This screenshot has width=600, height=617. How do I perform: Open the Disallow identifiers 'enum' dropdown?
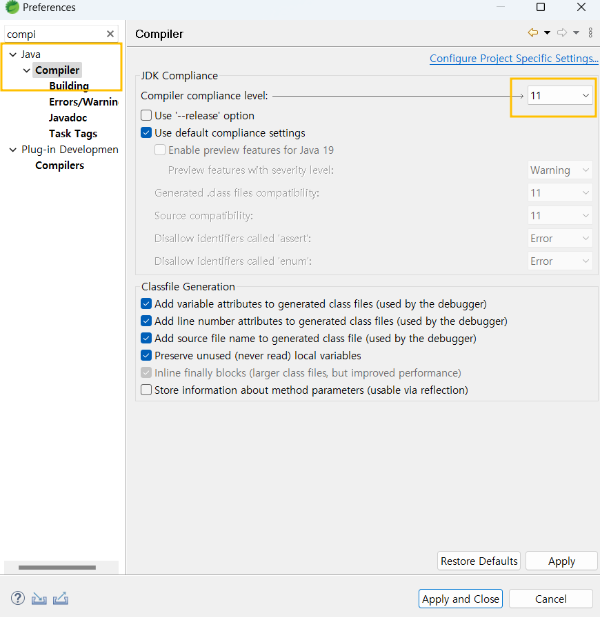tap(559, 261)
